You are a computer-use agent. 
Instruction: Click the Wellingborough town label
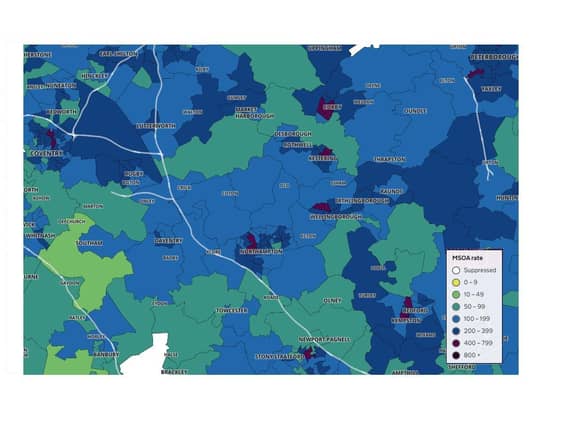click(335, 217)
